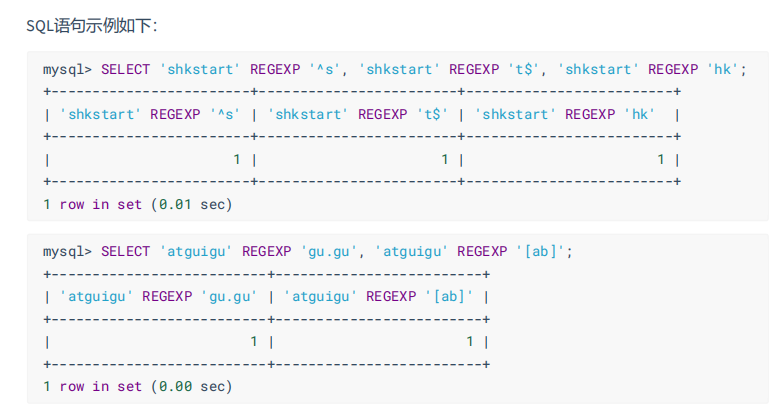
Task: Click the header cell 'shkstart' REGEXP 't$'
Action: click(357, 114)
